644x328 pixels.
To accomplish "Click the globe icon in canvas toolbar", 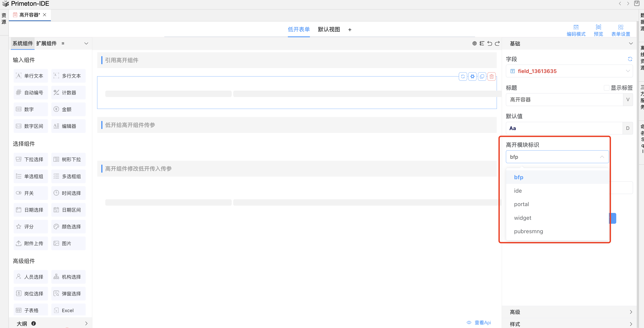I will click(x=474, y=43).
